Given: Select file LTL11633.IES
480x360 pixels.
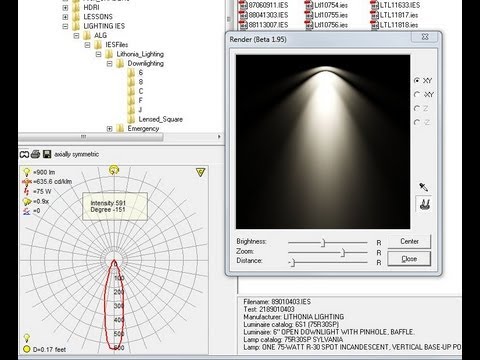Looking at the screenshot, I should coord(395,5).
